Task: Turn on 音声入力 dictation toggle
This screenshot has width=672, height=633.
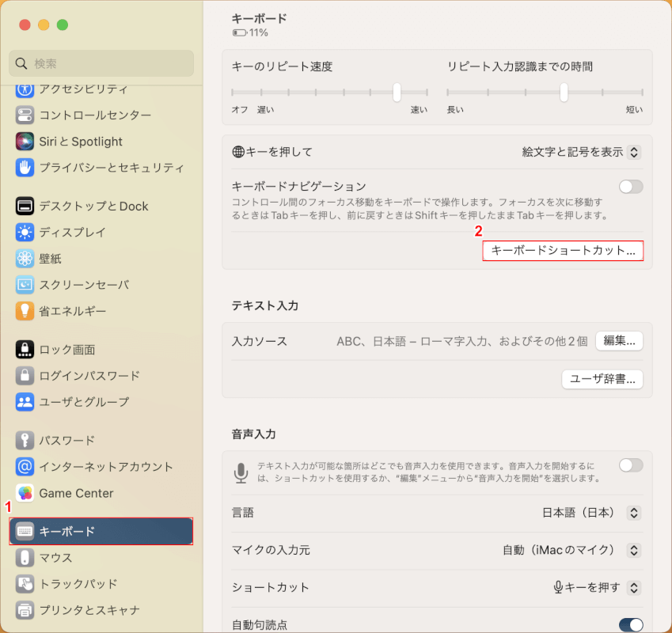Action: pyautogui.click(x=631, y=465)
